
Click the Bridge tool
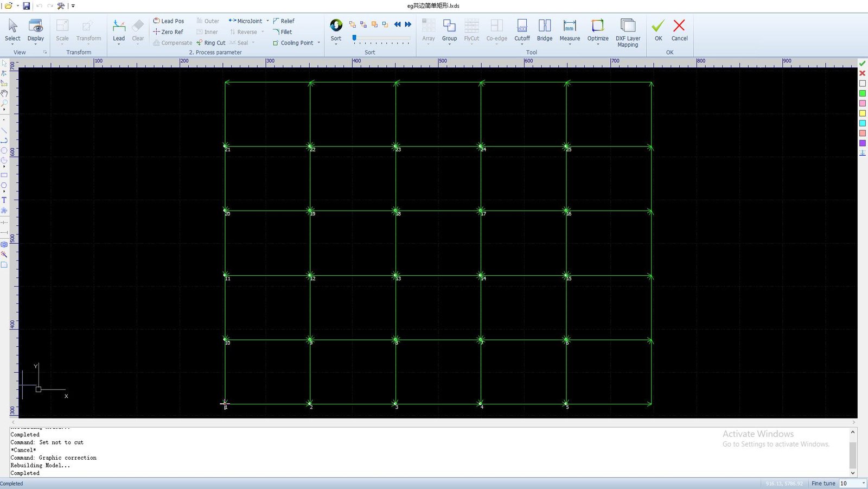click(545, 30)
